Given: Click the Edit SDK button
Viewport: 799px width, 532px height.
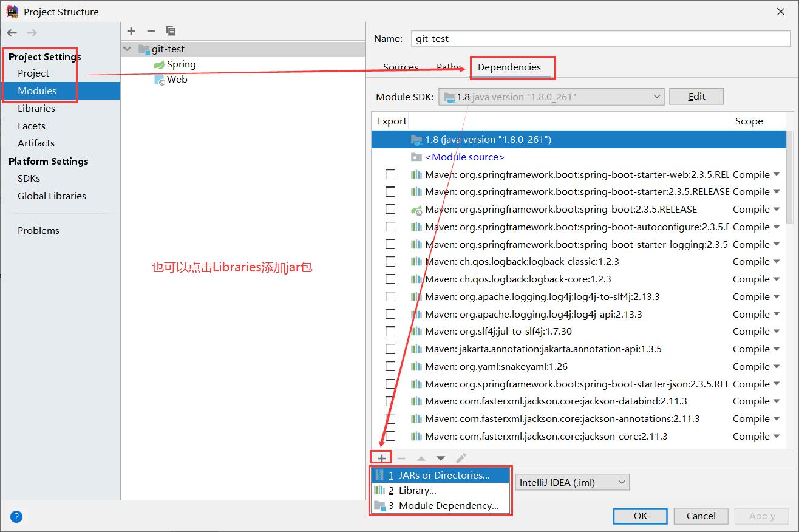Looking at the screenshot, I should pyautogui.click(x=696, y=97).
